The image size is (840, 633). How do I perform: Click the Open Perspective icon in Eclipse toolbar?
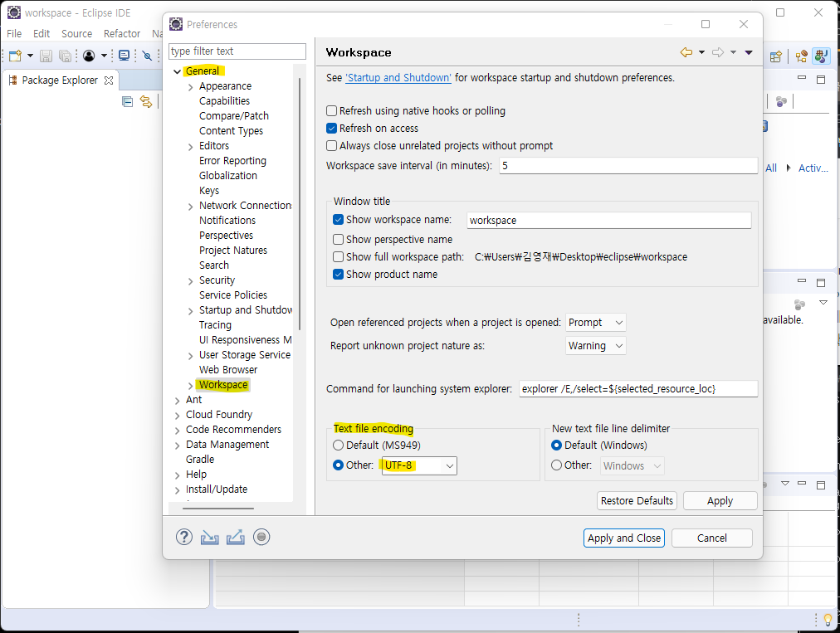click(776, 56)
